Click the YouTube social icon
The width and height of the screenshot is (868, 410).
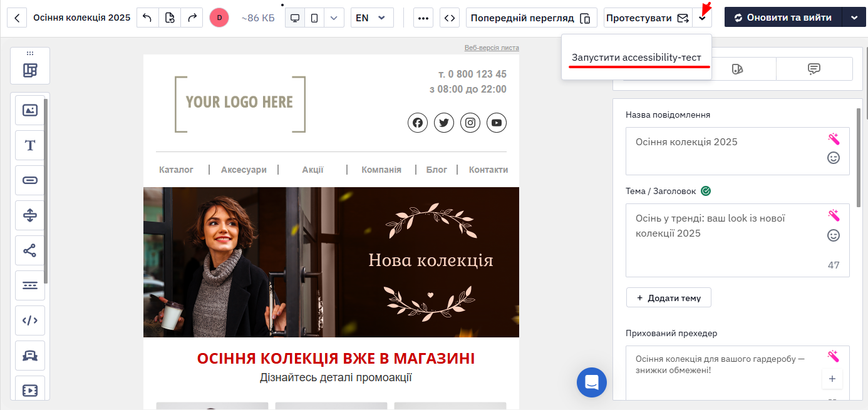pos(497,123)
